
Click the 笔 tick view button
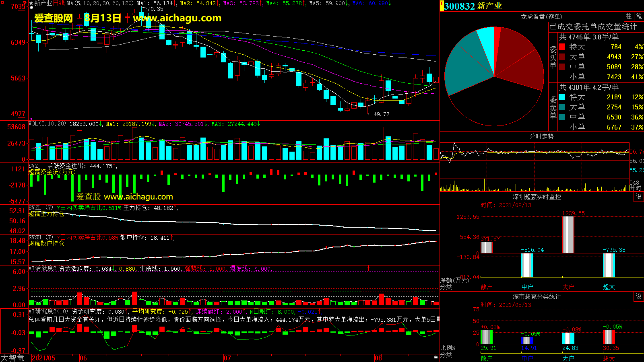pyautogui.click(x=639, y=16)
